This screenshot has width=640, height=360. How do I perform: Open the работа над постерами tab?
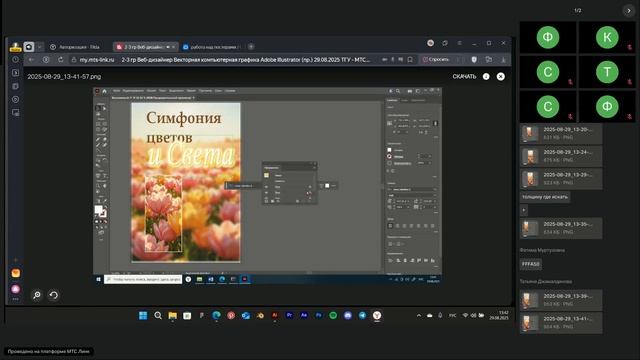click(212, 47)
